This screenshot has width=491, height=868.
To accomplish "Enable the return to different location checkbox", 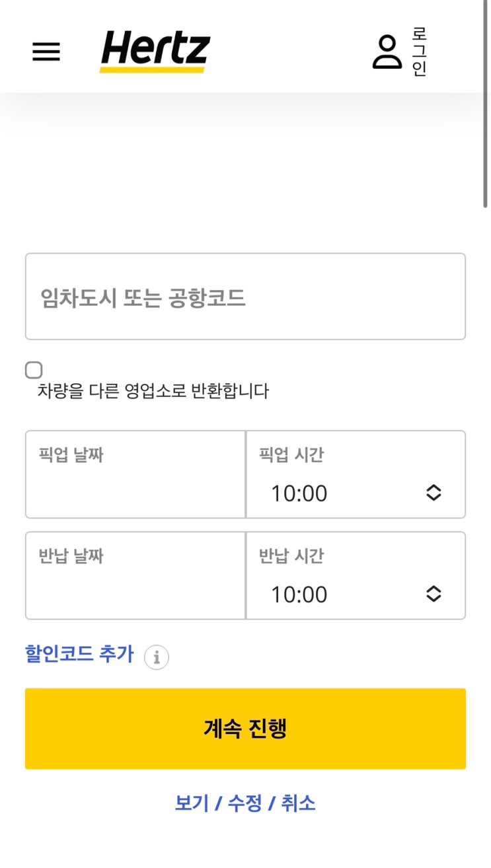I will point(34,370).
